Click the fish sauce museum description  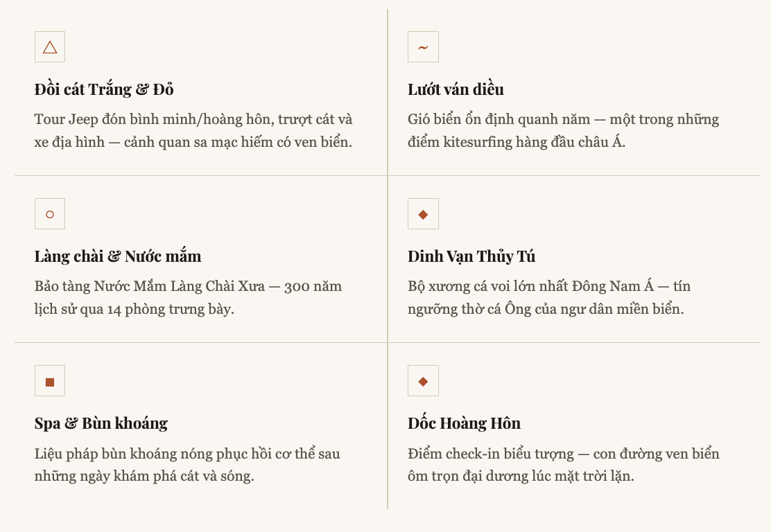188,297
